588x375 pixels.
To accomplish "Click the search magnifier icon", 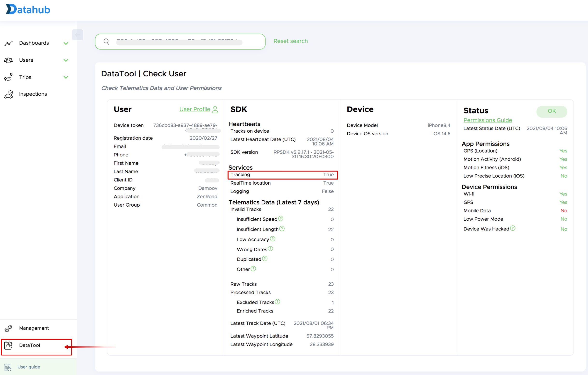I will click(106, 42).
